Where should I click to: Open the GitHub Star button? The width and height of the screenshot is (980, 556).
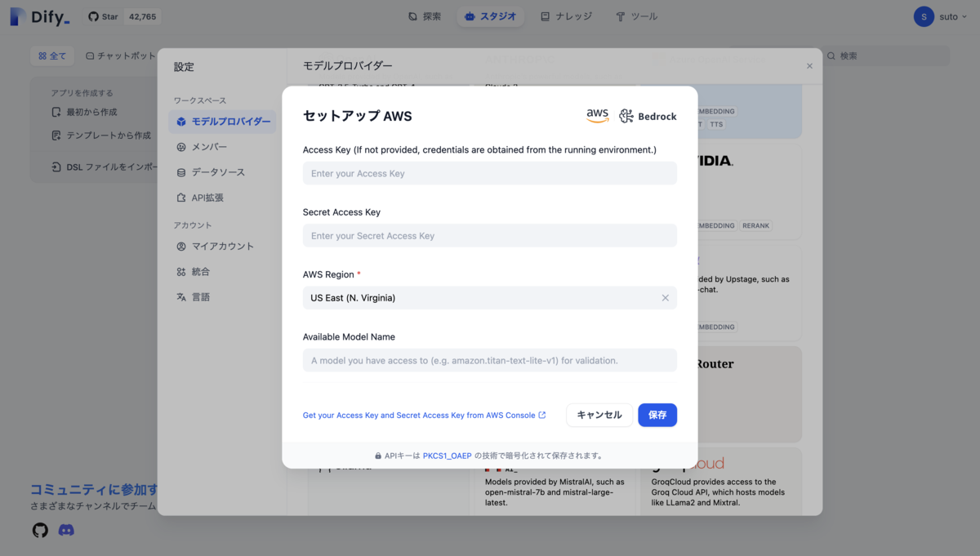tap(122, 16)
